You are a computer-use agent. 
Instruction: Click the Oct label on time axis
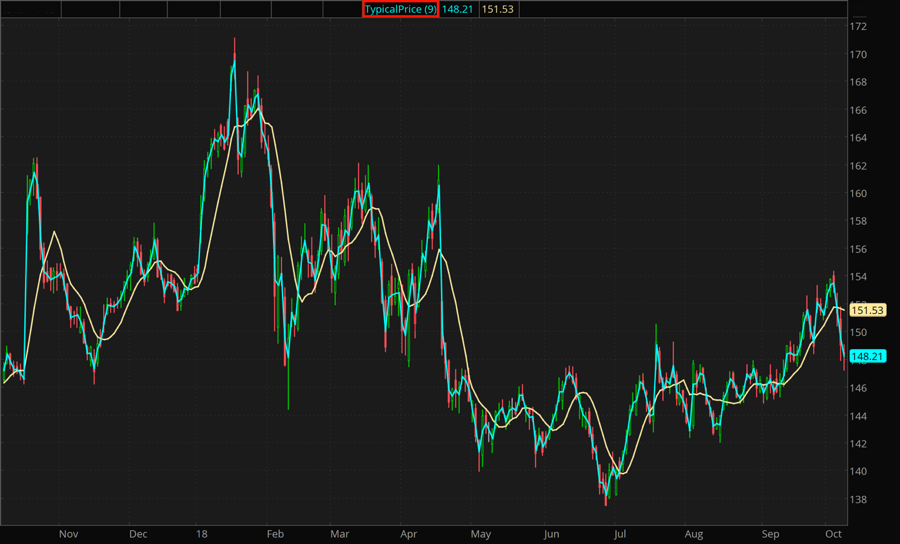tap(833, 534)
